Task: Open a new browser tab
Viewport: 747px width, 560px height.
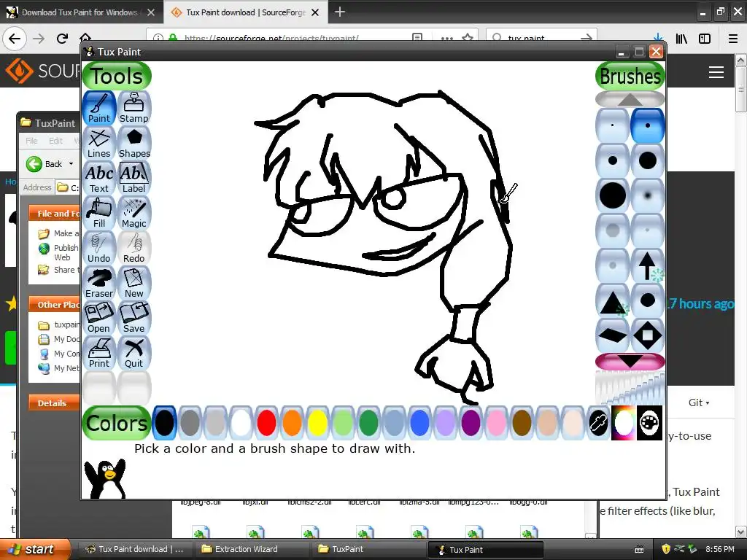Action: point(340,12)
